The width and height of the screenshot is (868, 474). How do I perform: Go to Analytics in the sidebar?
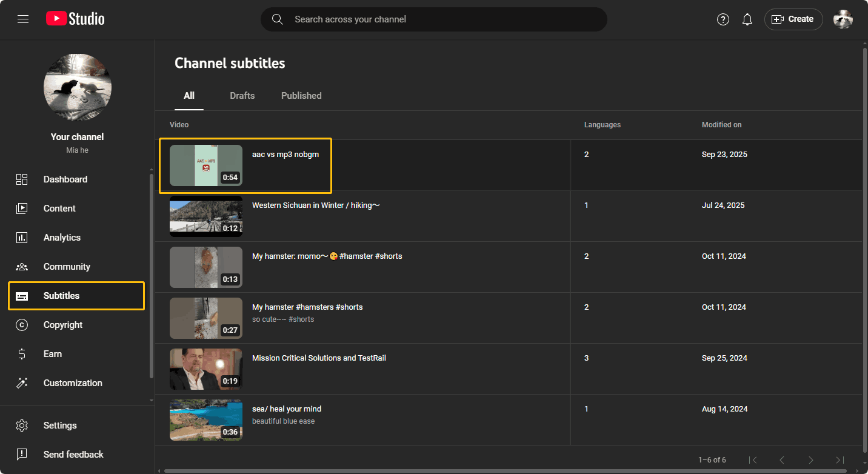tap(62, 238)
